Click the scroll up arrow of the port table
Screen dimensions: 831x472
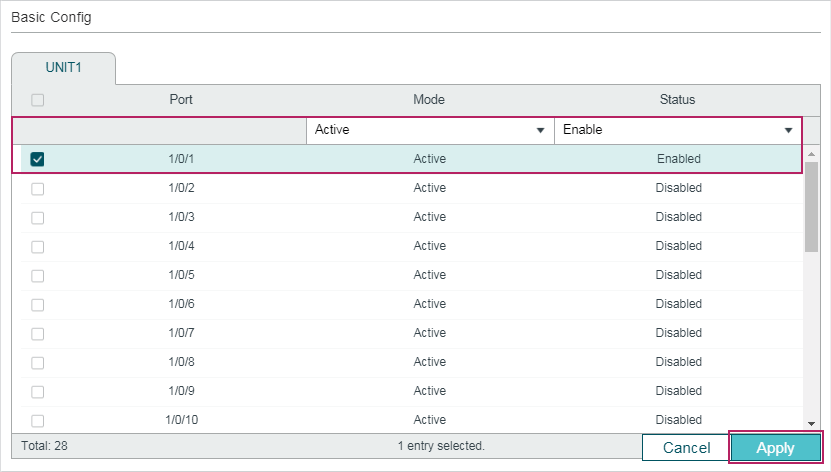tap(811, 154)
